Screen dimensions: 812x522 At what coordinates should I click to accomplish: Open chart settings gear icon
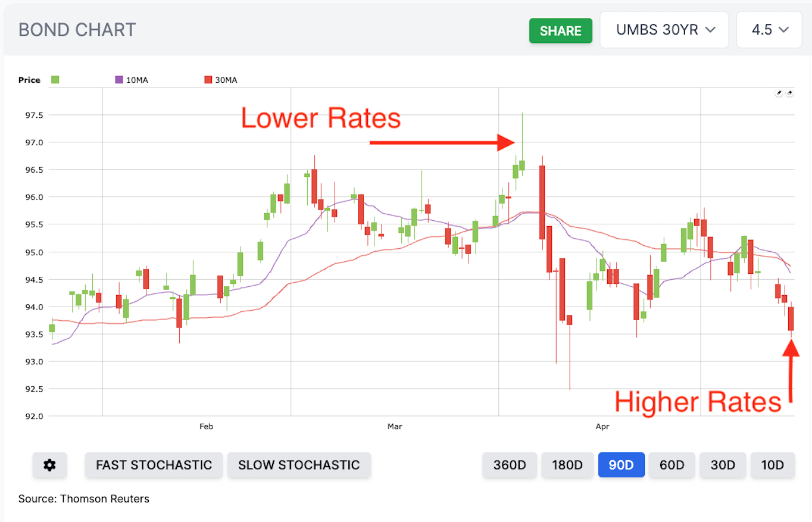[x=50, y=465]
